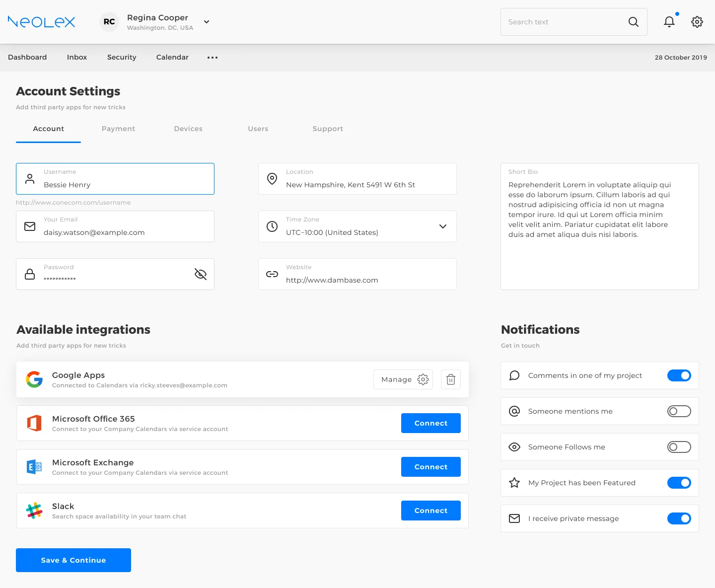Expand more navigation items via three dots
This screenshot has height=588, width=715.
(213, 58)
